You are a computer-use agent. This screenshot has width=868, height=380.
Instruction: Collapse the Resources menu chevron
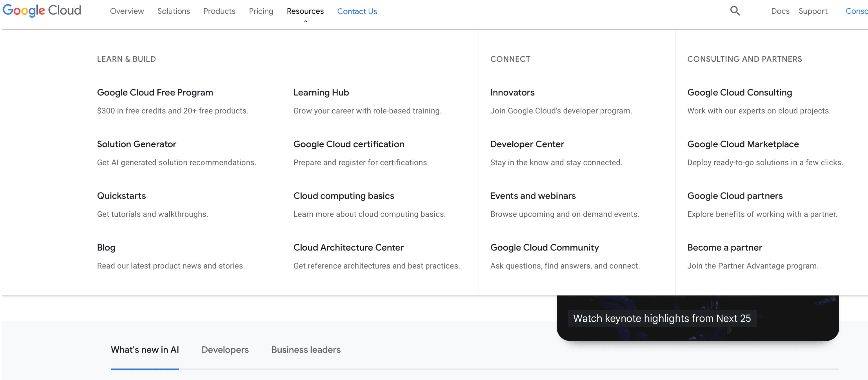[306, 21]
